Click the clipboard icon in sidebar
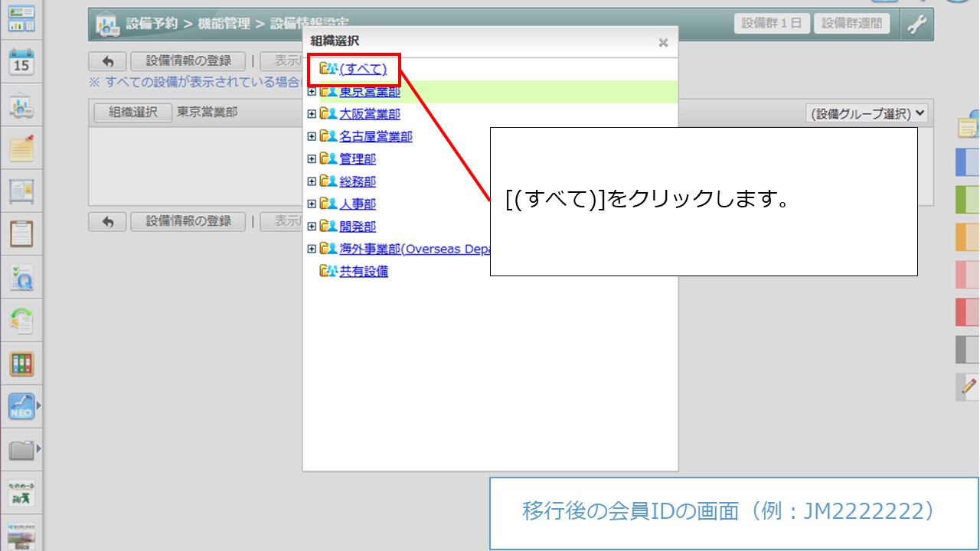Viewport: 980px width, 551px height. click(x=21, y=233)
